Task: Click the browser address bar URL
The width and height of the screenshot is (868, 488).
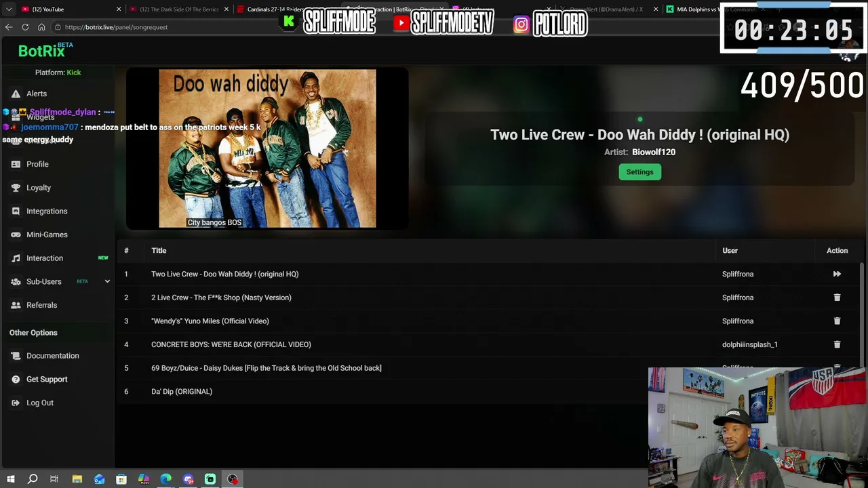Action: [116, 27]
